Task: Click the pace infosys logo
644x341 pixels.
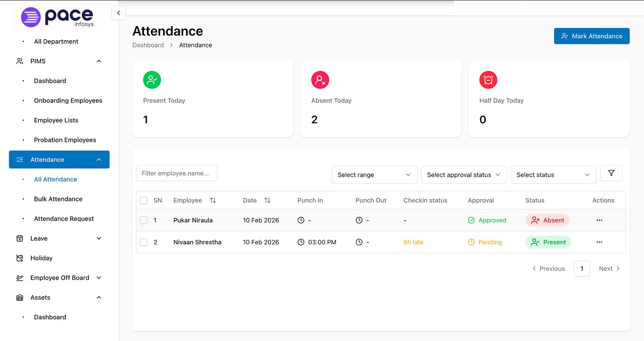Action: pyautogui.click(x=57, y=17)
